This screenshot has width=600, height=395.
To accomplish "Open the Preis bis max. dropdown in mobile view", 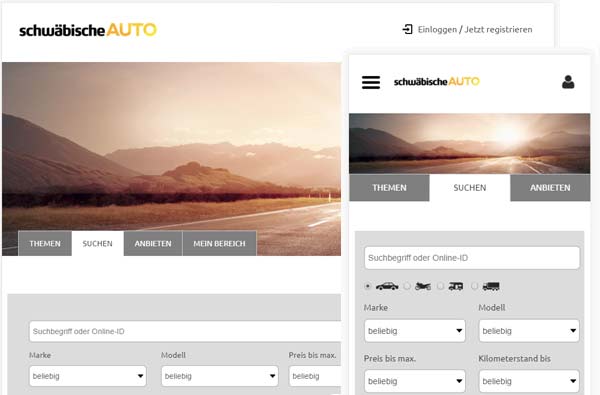I will click(415, 381).
